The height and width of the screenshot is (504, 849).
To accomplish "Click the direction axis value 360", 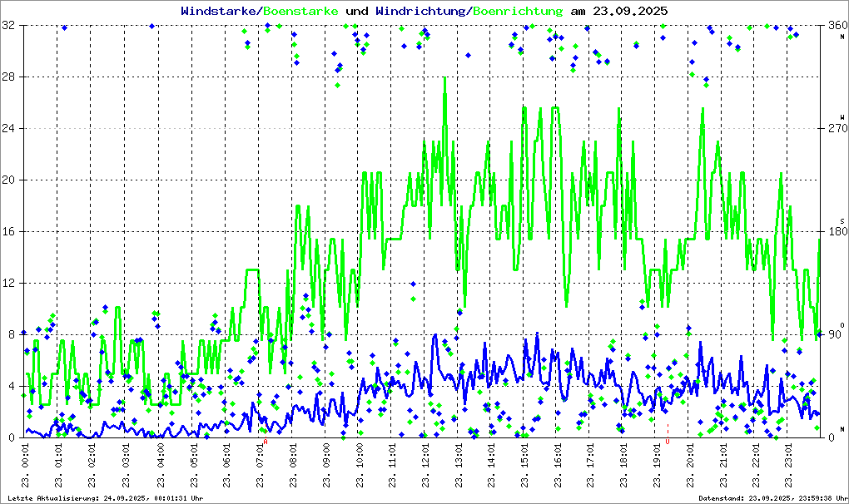I will 838,25.
